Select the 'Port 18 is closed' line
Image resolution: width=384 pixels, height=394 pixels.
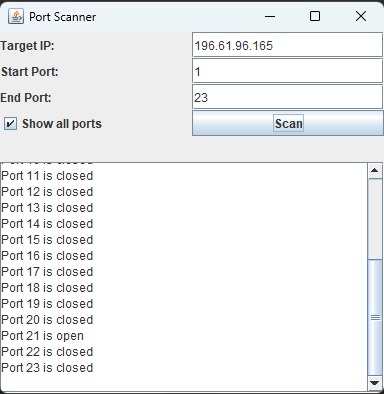[x=47, y=288]
